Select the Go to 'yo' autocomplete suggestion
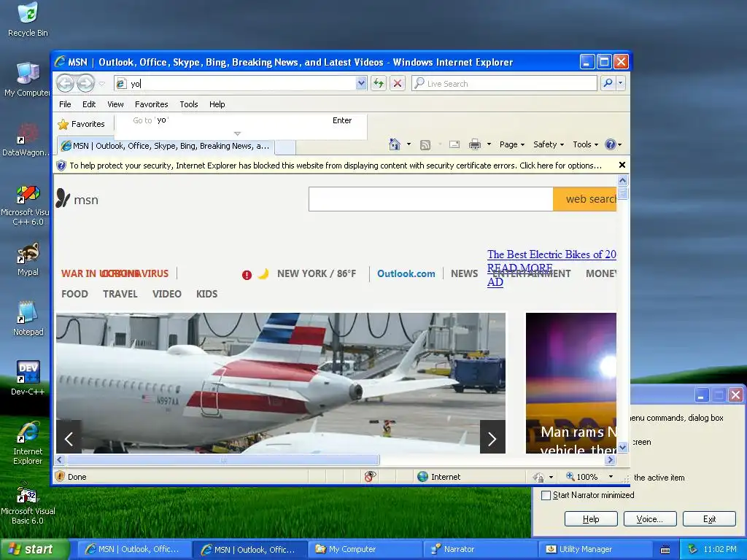The width and height of the screenshot is (747, 560). 241,120
